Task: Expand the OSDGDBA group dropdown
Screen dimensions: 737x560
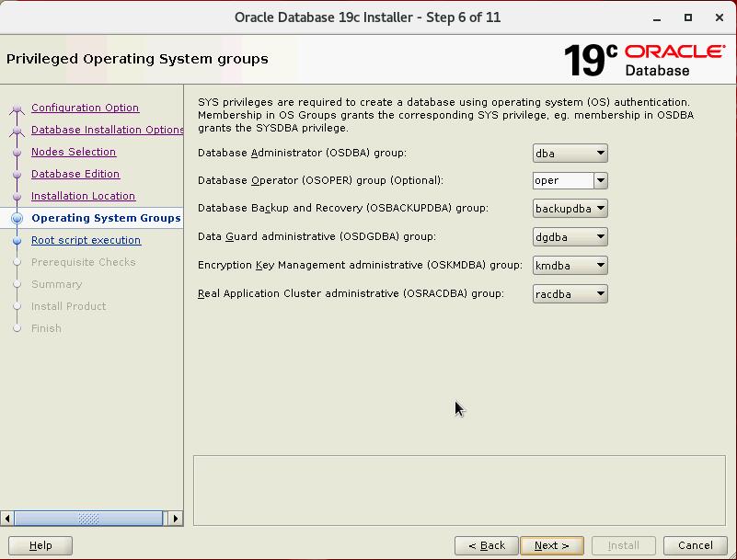Action: (570, 237)
